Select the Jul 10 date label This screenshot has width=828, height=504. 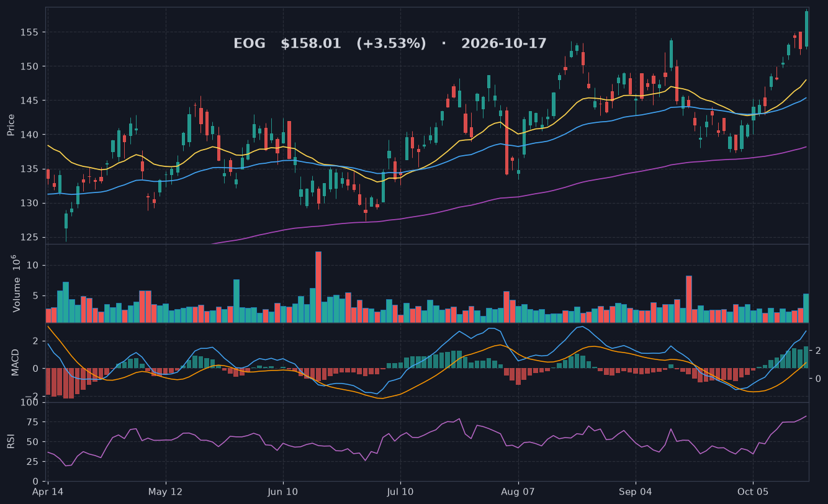(x=400, y=492)
